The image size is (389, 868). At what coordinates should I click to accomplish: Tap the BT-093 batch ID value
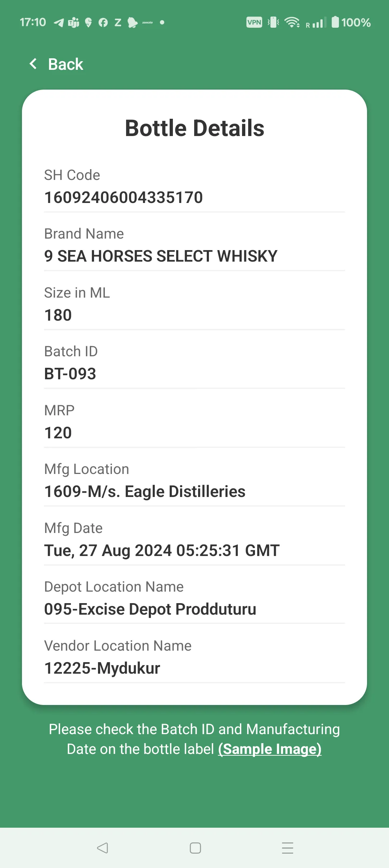point(70,374)
